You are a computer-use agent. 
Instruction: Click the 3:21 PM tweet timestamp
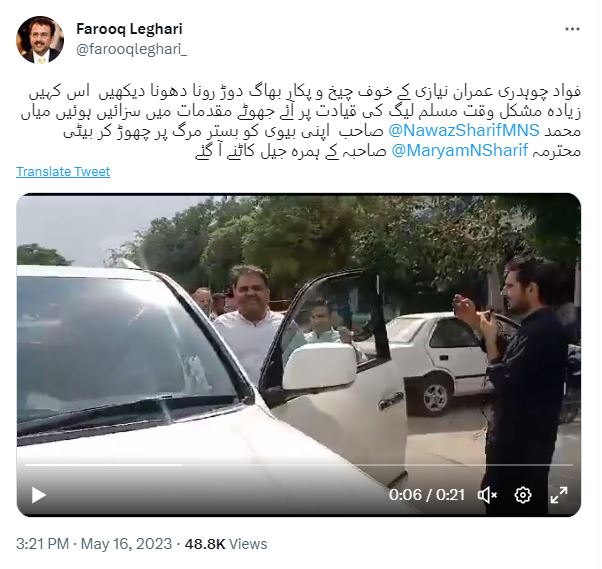pyautogui.click(x=42, y=544)
